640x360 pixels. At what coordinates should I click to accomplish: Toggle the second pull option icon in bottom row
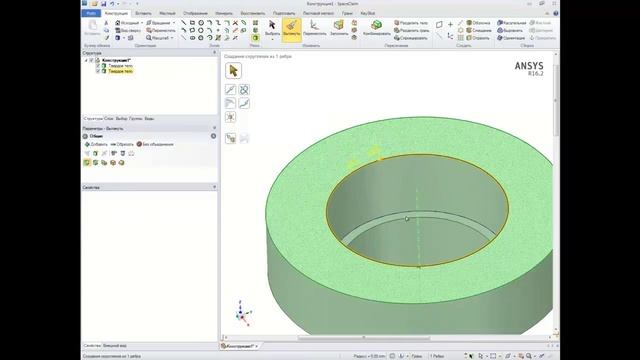(x=96, y=163)
